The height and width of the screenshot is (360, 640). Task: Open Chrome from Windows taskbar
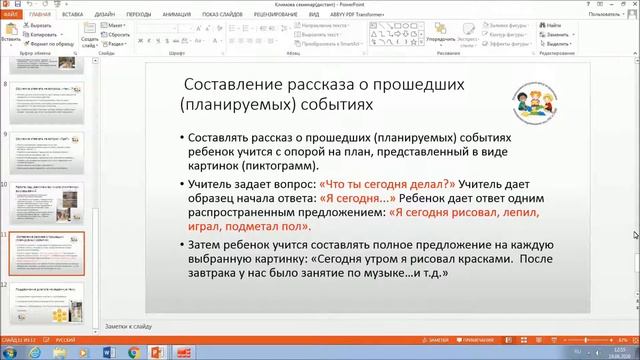133,352
